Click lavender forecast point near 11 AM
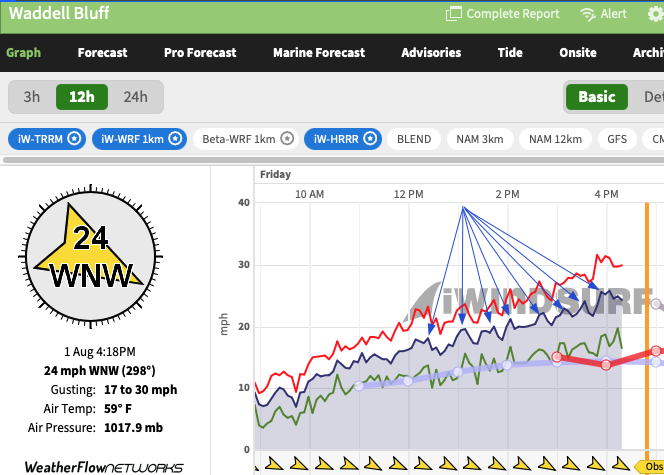 359,386
